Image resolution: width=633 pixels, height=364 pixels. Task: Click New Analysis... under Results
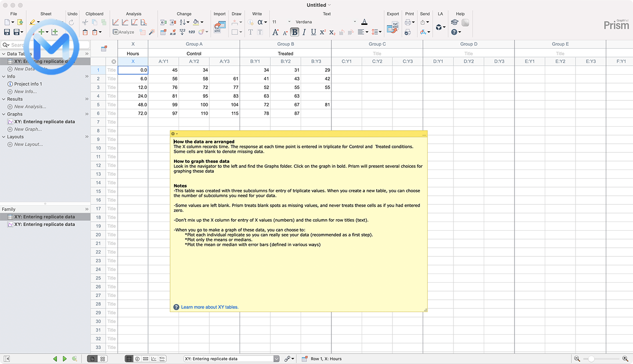30,107
